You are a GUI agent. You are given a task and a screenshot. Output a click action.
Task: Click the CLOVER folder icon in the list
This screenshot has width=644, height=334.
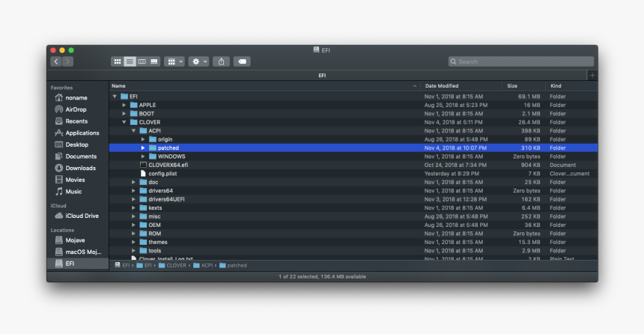point(133,122)
